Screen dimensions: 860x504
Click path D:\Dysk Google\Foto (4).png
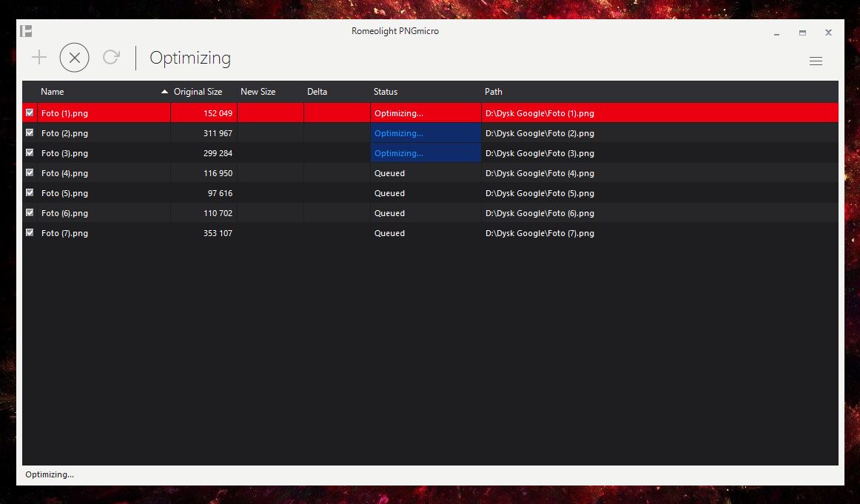coord(540,173)
